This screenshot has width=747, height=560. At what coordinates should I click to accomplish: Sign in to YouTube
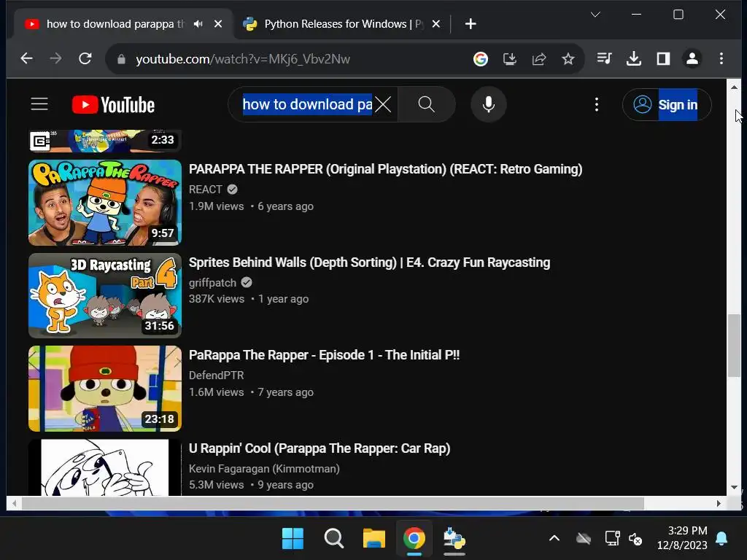(667, 104)
